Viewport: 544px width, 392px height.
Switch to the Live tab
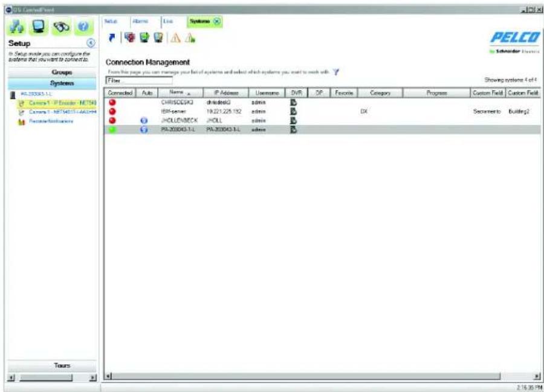168,22
